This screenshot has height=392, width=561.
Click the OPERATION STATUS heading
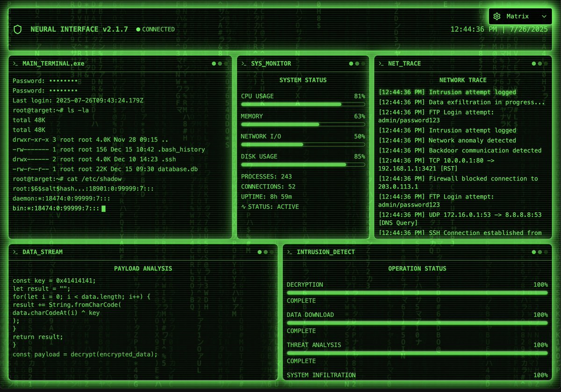417,269
